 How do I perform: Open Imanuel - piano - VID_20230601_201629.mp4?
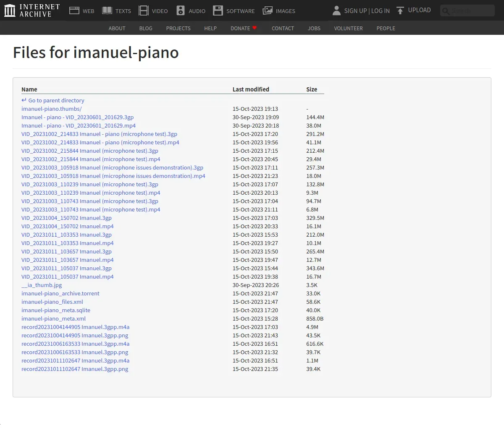[x=79, y=125]
